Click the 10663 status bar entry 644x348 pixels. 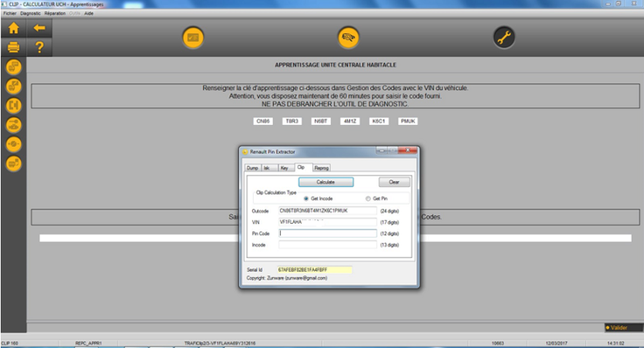(x=497, y=343)
